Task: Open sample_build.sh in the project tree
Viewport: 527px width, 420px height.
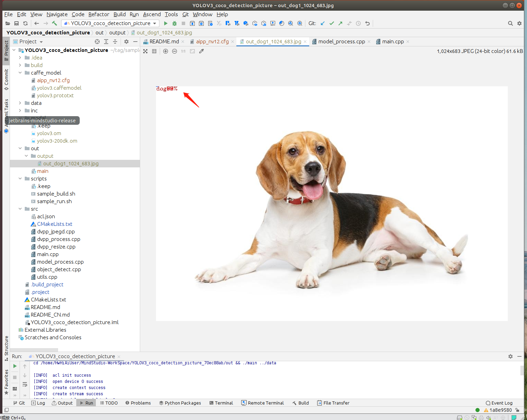Action: point(56,194)
